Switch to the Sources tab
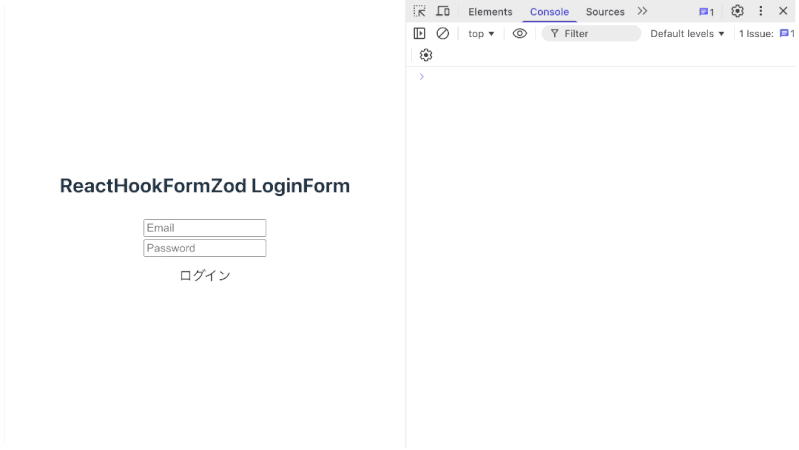 point(605,12)
